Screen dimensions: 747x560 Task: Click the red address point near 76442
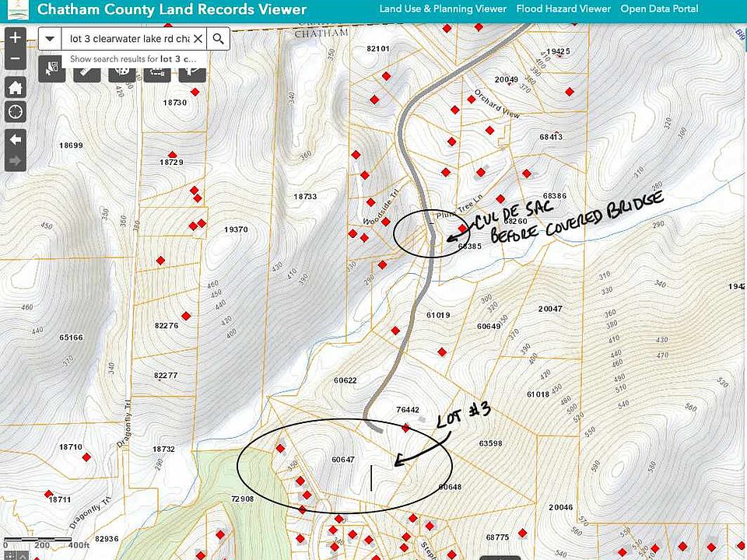coord(405,428)
